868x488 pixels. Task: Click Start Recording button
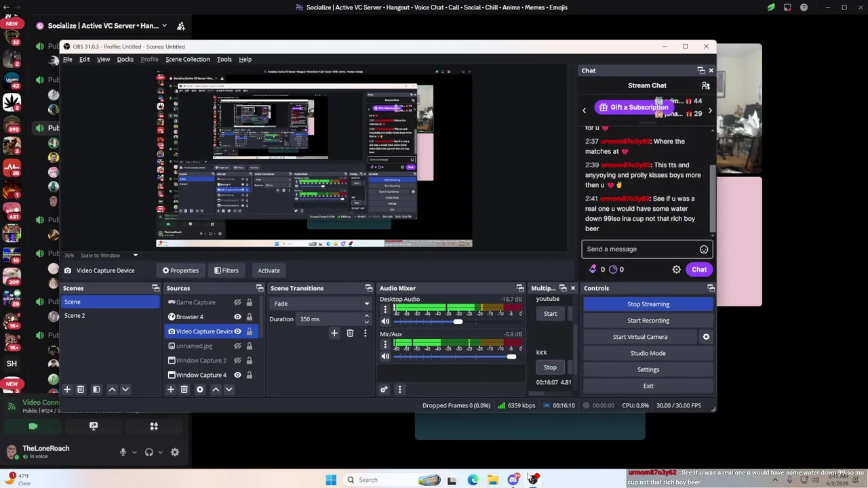click(648, 321)
